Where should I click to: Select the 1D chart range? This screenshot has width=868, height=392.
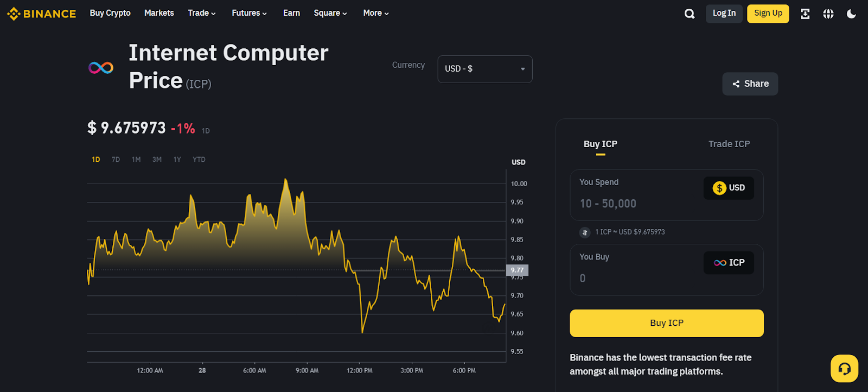tap(96, 160)
